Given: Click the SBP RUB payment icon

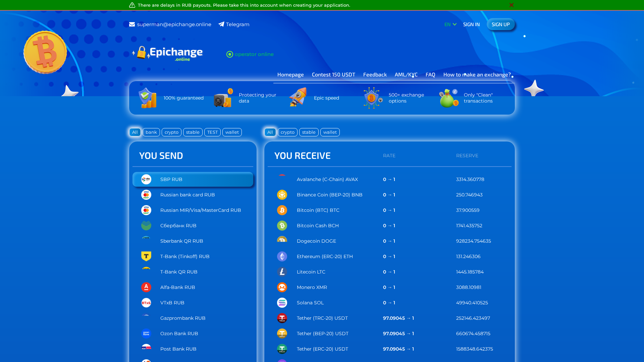Looking at the screenshot, I should (x=146, y=179).
